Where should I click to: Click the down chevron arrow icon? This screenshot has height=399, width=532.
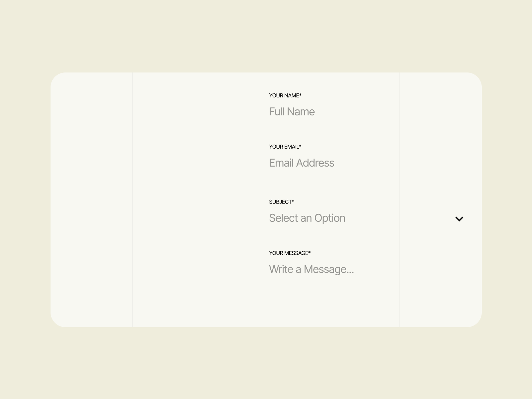pos(459,219)
